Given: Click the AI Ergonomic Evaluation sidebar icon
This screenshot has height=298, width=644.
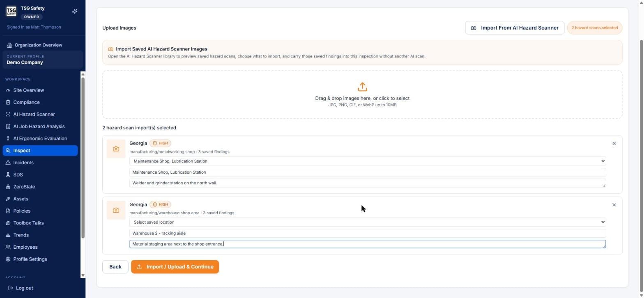Looking at the screenshot, I should 8,139.
